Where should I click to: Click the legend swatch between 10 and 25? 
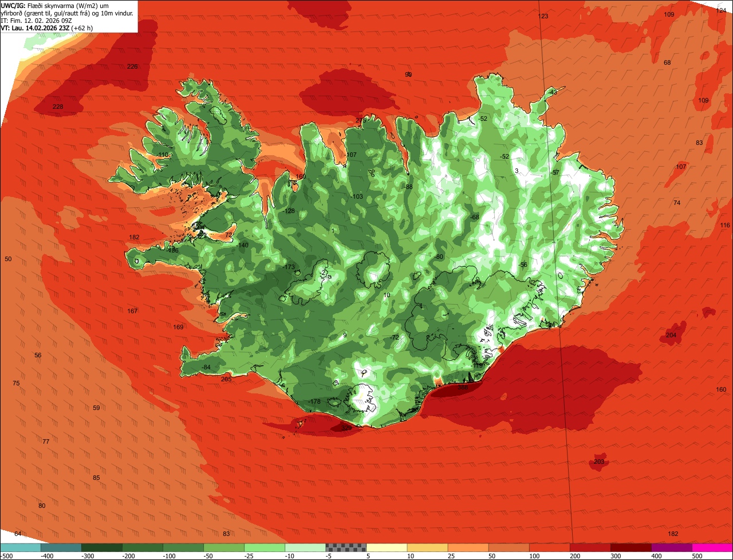427,547
